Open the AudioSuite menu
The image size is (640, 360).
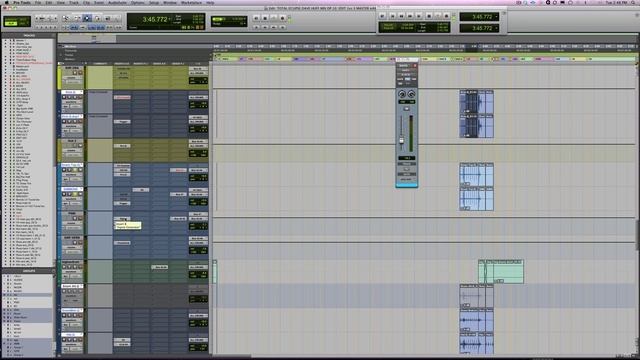point(118,2)
